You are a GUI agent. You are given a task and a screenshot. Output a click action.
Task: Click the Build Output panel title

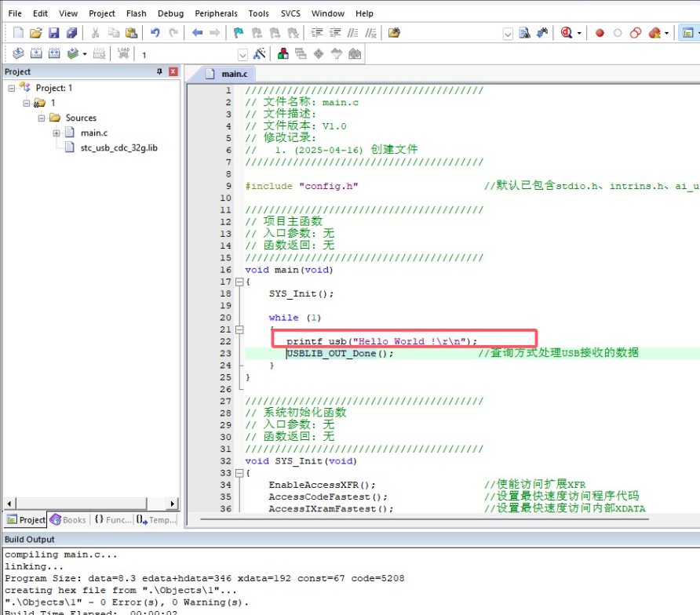30,539
